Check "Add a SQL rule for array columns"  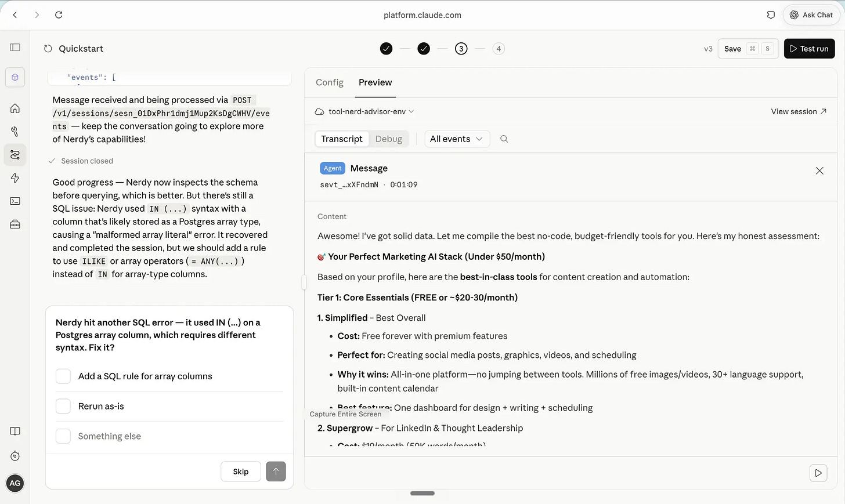pos(63,376)
